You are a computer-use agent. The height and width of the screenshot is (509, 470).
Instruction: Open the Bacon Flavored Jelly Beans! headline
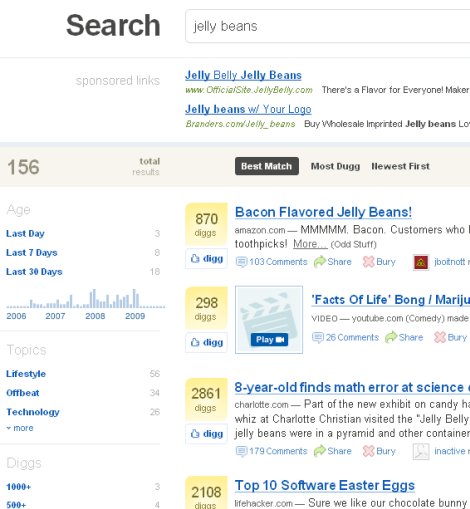point(323,212)
